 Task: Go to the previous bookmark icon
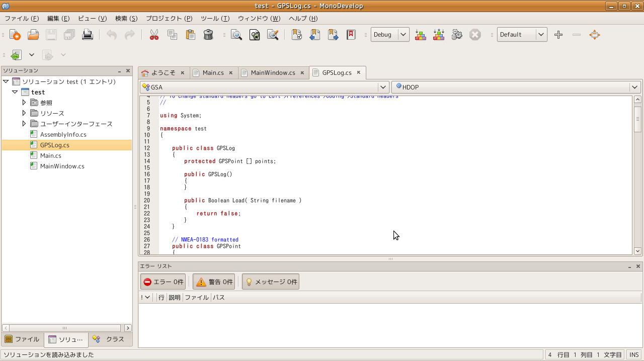coord(315,35)
